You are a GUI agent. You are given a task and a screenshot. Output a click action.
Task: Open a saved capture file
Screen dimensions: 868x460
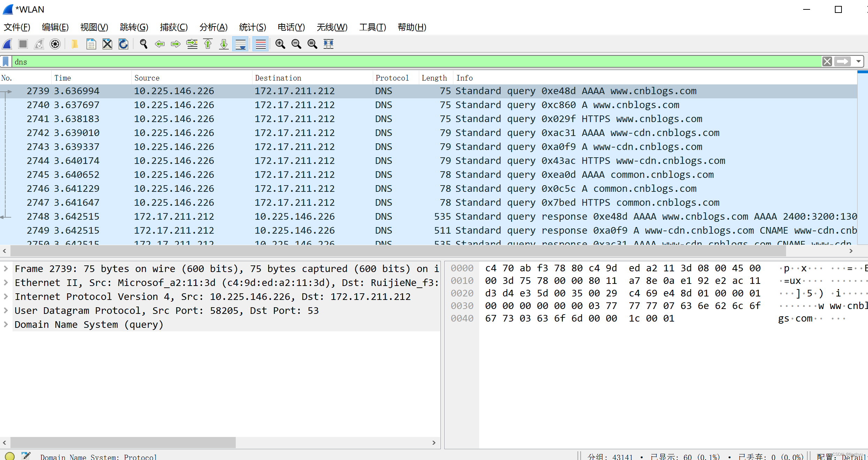click(x=75, y=44)
